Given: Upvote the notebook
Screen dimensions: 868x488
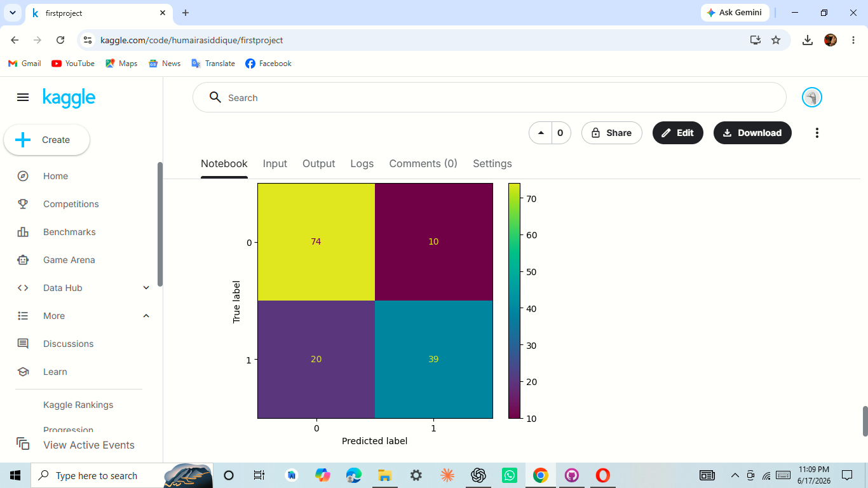Looking at the screenshot, I should (541, 133).
